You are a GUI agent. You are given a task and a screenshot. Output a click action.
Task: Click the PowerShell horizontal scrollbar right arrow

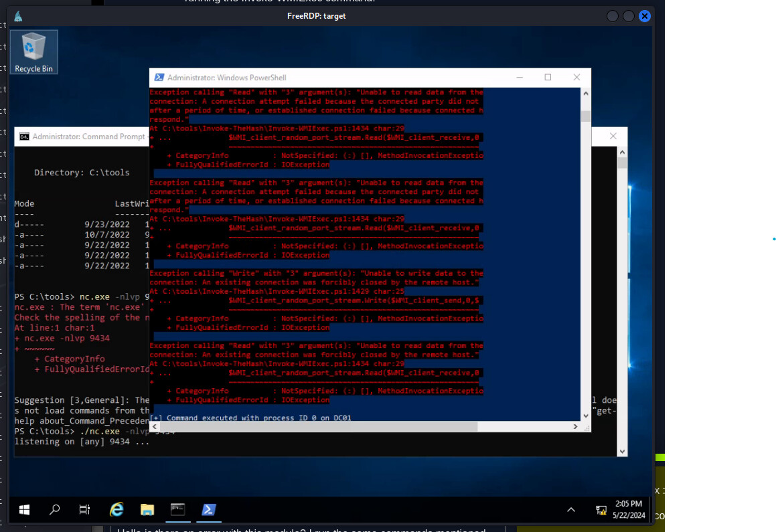point(575,426)
